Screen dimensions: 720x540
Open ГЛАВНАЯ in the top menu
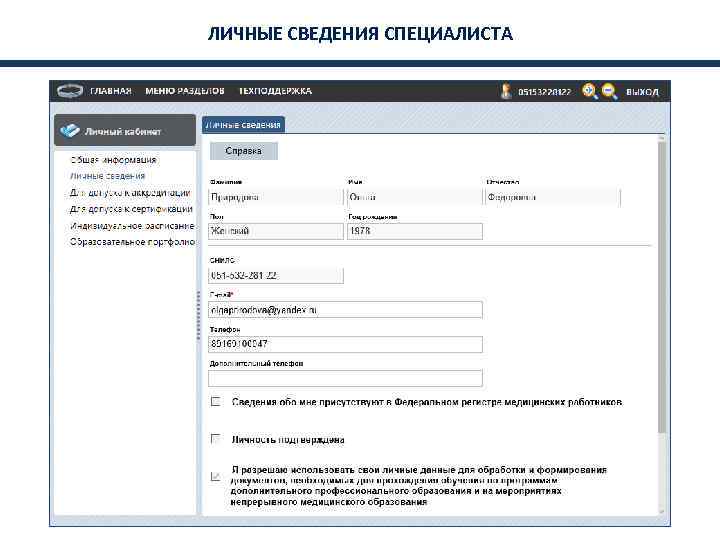click(111, 91)
